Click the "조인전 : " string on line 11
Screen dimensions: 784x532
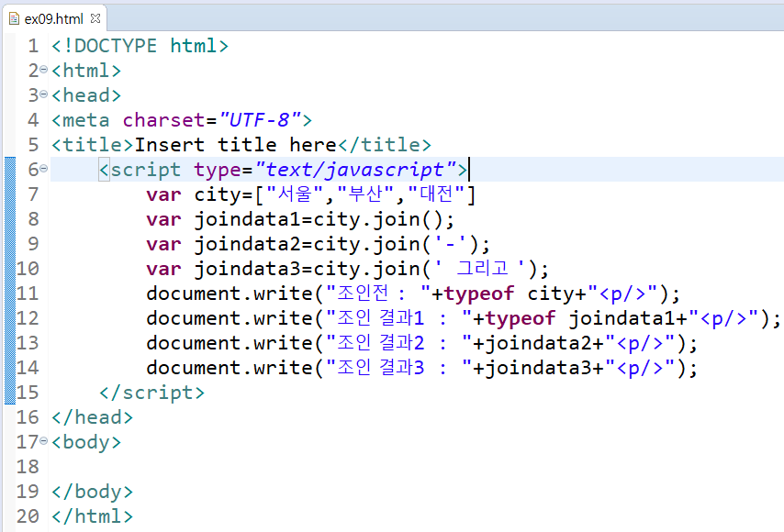pyautogui.click(x=378, y=294)
